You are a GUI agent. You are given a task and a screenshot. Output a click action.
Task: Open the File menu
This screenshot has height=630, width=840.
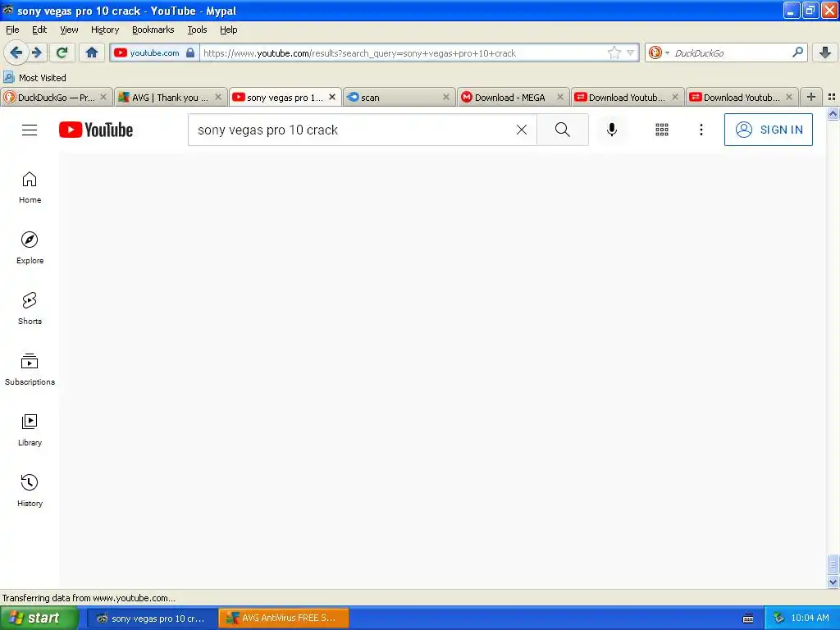click(x=12, y=30)
